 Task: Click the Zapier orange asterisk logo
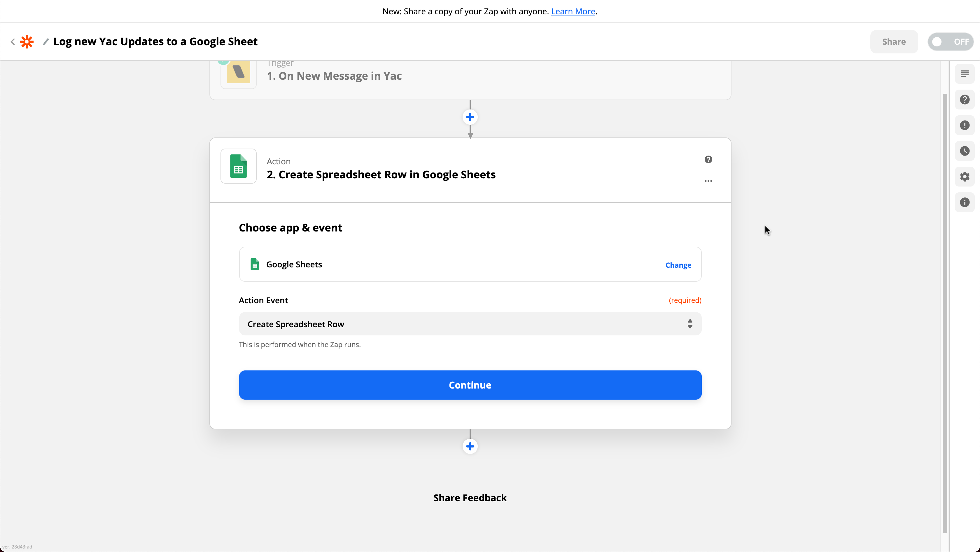click(x=27, y=41)
